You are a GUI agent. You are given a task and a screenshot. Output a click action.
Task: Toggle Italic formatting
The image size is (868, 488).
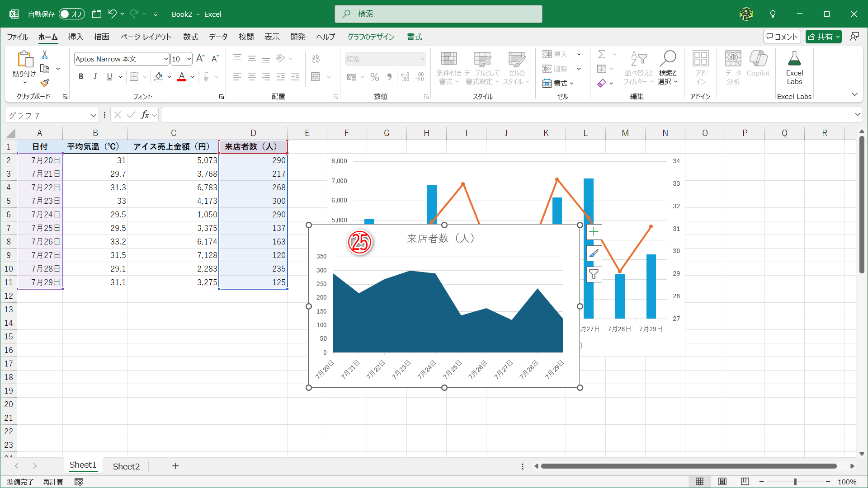tap(95, 77)
